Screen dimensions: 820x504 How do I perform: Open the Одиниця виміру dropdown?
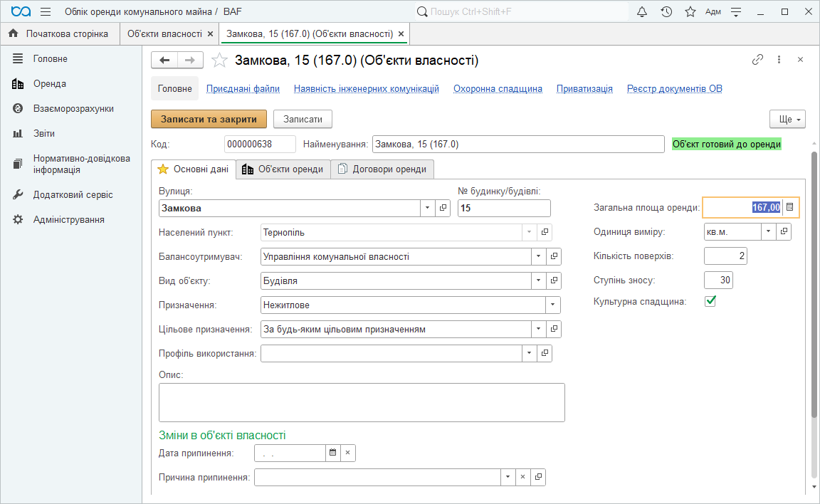point(768,231)
